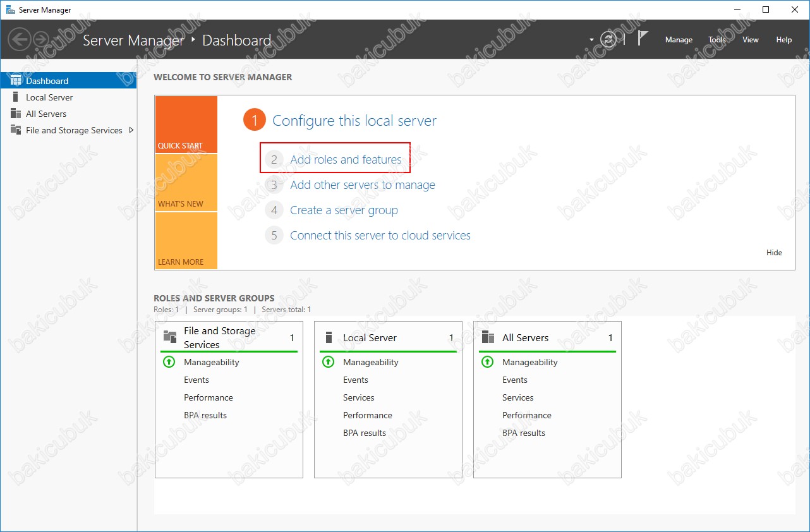This screenshot has width=810, height=532.
Task: Select the QUICK START tab
Action: (x=186, y=124)
